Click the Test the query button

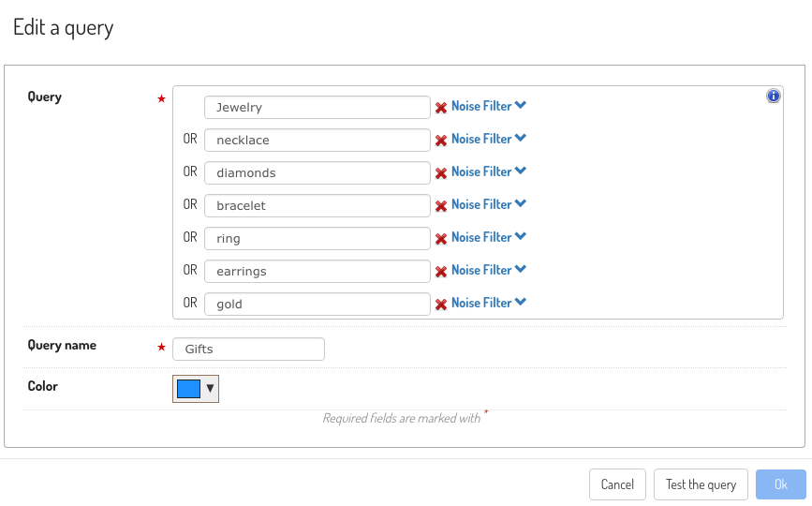[x=701, y=484]
